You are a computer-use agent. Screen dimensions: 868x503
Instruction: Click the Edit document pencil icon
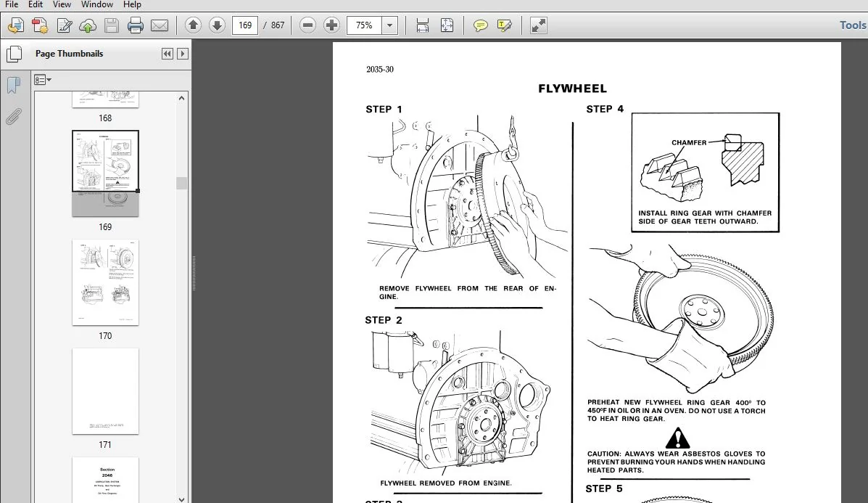click(65, 25)
